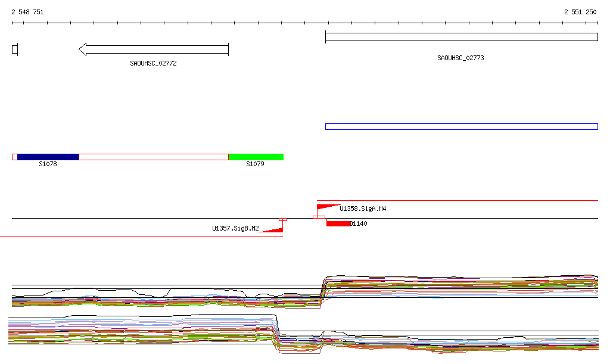Image resolution: width=610 pixels, height=364 pixels.
Task: Click the U1358.SigA.M4 red promoter triangle
Action: pyautogui.click(x=325, y=207)
